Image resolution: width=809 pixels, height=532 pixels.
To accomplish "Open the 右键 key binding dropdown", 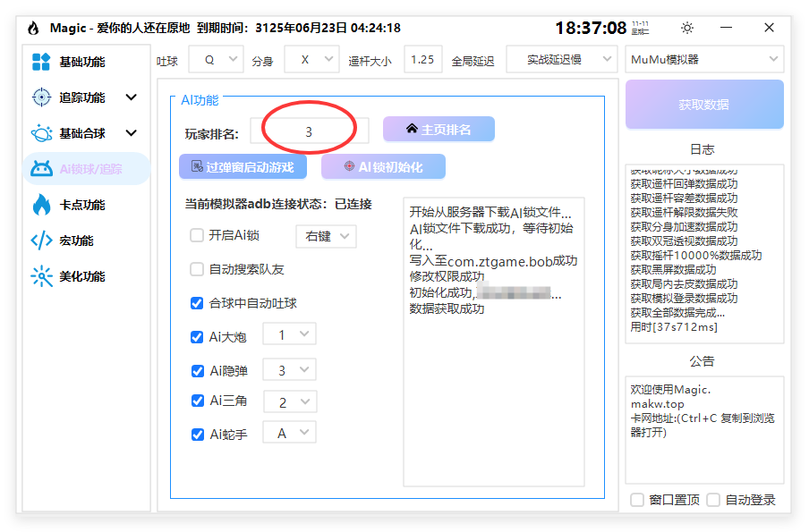I will 326,238.
